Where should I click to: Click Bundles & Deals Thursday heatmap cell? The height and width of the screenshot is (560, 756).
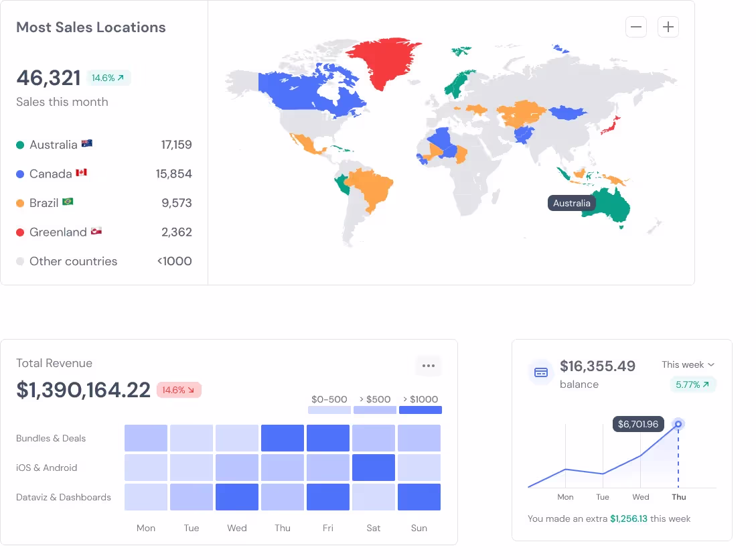point(283,438)
